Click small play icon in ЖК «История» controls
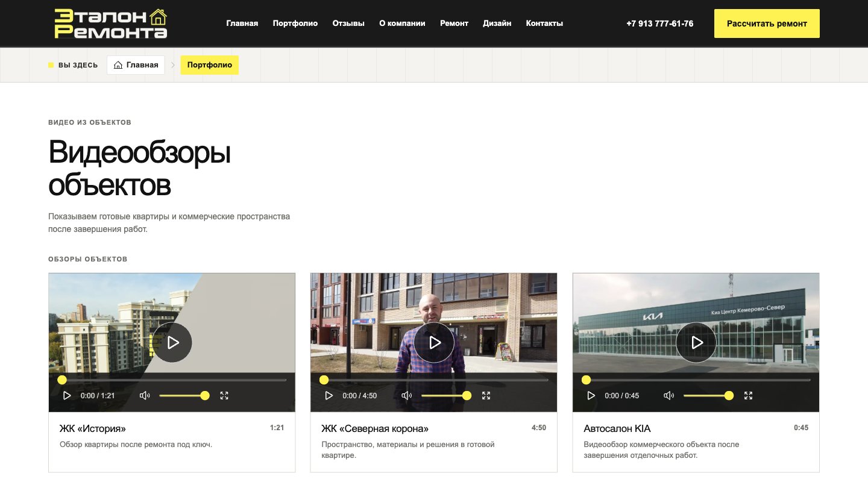868x488 pixels. point(67,396)
